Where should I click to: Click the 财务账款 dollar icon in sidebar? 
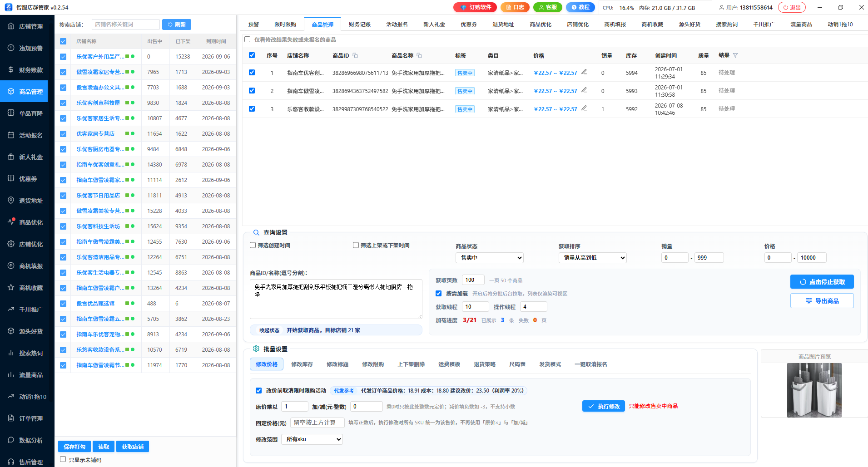pyautogui.click(x=11, y=69)
